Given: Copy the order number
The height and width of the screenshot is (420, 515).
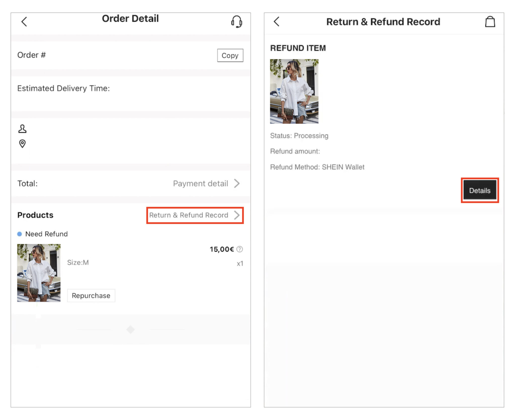Looking at the screenshot, I should (x=230, y=55).
